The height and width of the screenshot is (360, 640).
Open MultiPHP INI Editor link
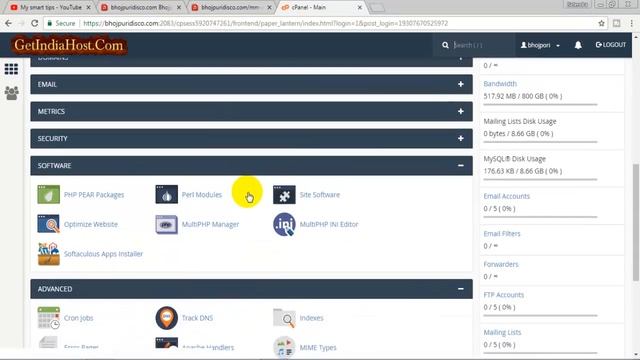[329, 224]
